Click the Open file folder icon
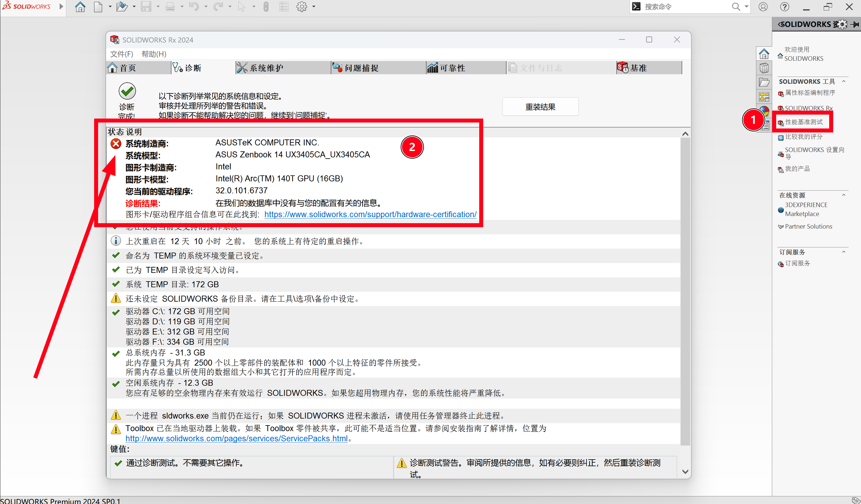The width and height of the screenshot is (861, 504). (x=122, y=7)
